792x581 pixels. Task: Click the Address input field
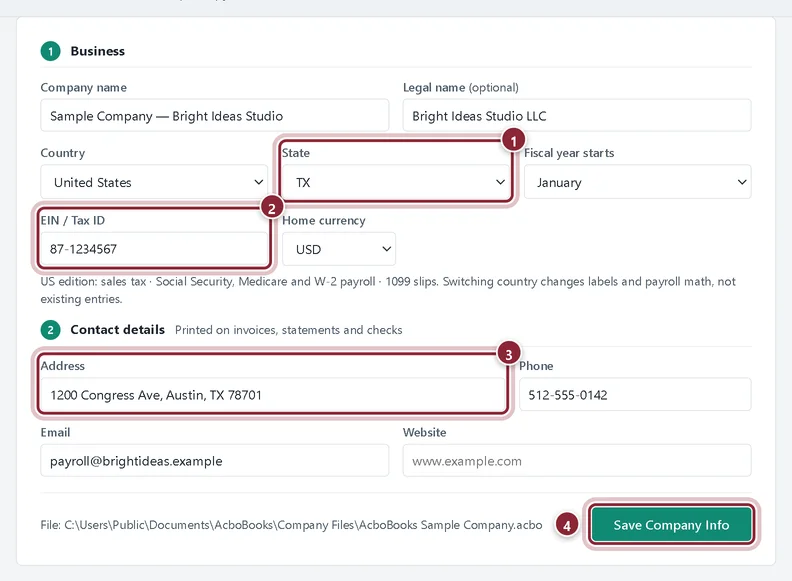273,395
